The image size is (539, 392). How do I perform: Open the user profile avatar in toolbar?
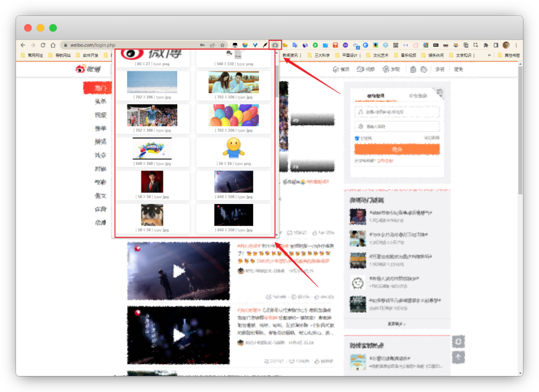pyautogui.click(x=506, y=45)
